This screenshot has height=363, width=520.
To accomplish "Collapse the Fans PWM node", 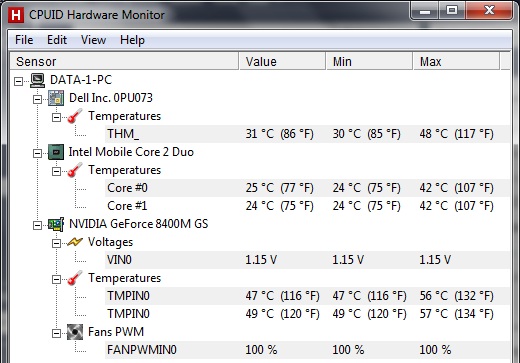I will 56,333.
